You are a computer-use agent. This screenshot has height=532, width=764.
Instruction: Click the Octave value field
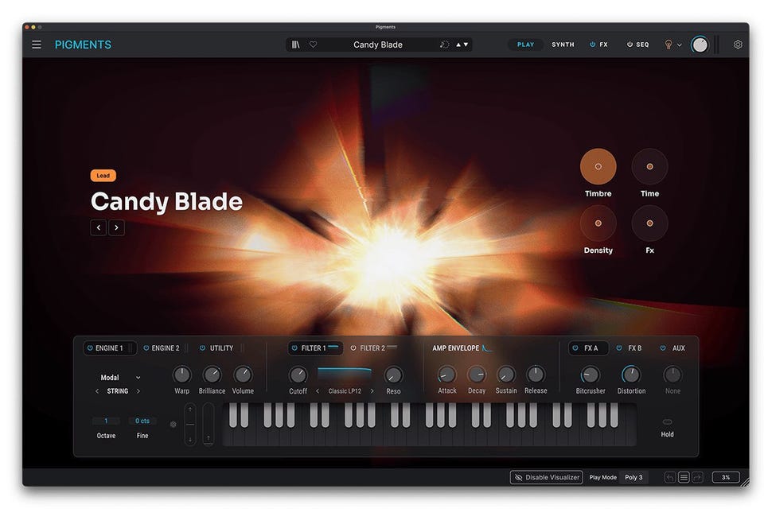click(106, 421)
